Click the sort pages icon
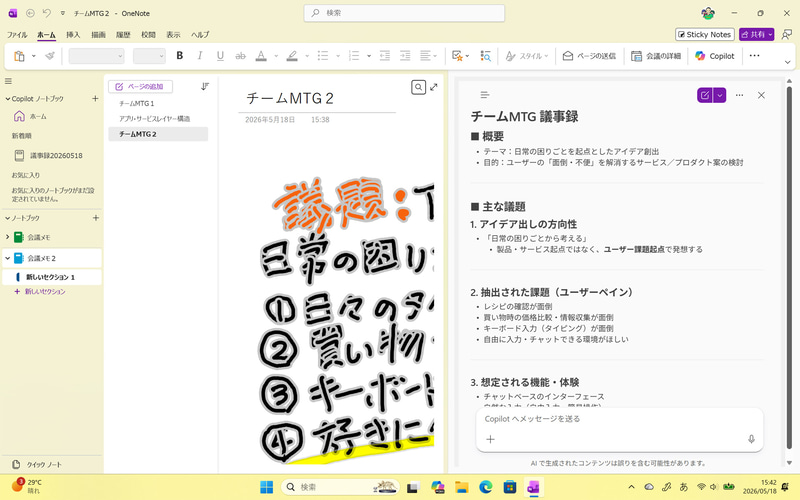 pos(205,87)
